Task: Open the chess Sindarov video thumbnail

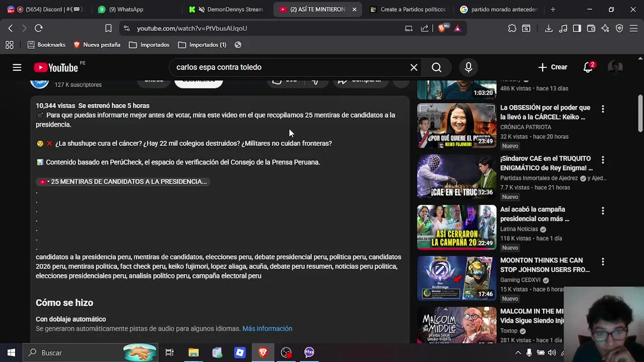Action: [x=456, y=176]
